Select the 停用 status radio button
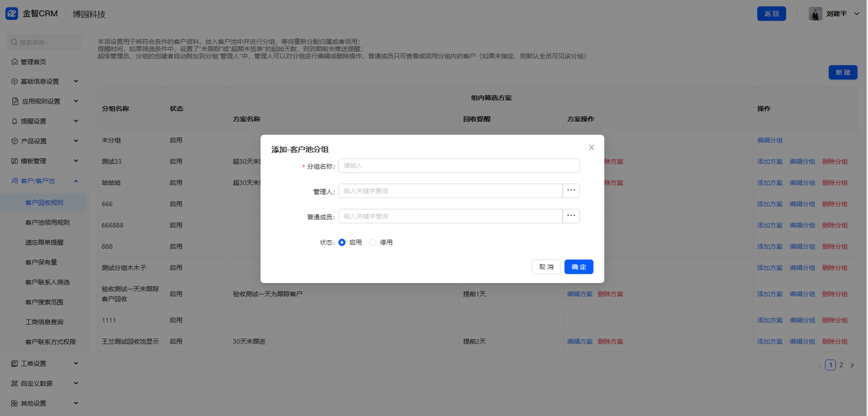 pyautogui.click(x=372, y=242)
